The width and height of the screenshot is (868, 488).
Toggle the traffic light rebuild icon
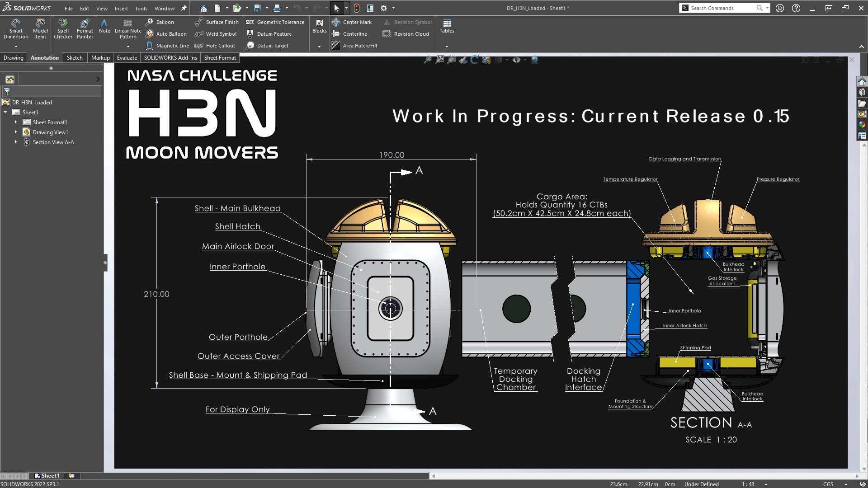(357, 8)
